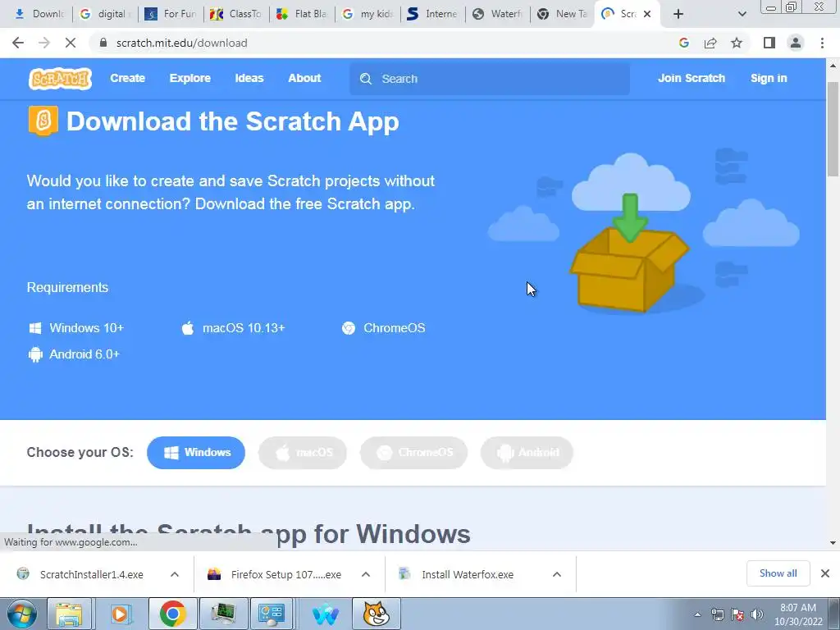This screenshot has width=840, height=630.
Task: Close the active Scratch tab
Action: coord(647,14)
